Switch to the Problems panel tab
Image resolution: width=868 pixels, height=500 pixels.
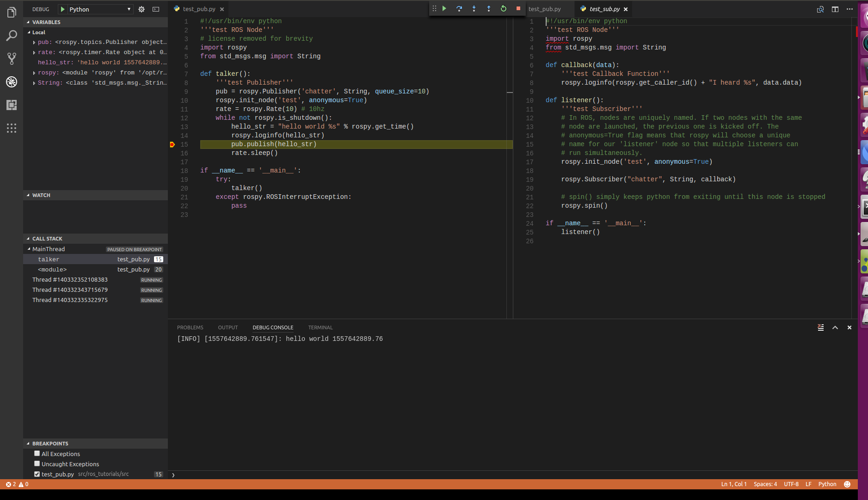[x=190, y=327]
